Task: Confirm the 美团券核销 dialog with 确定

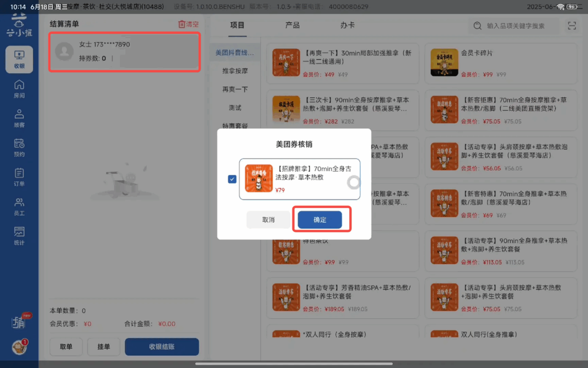Action: tap(320, 220)
